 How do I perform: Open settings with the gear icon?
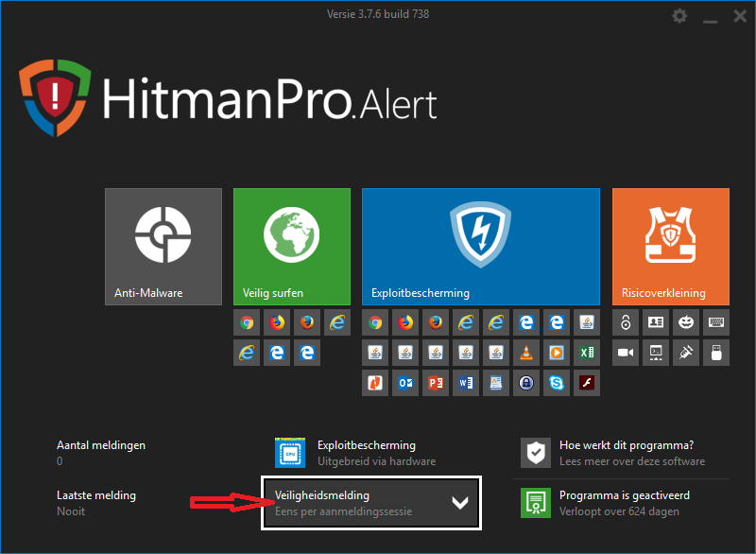point(679,16)
